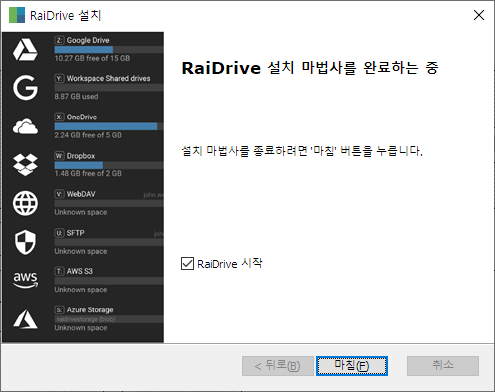495x392 pixels.
Task: Click the 뒤로(B) back button
Action: [x=278, y=366]
